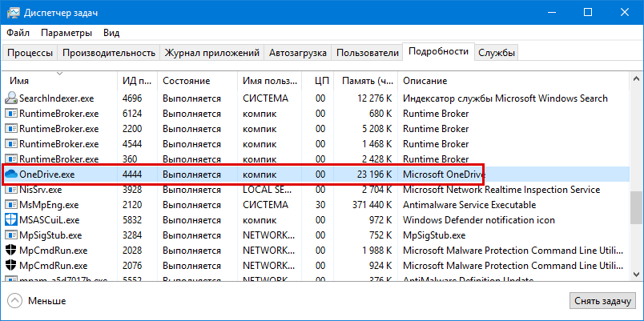644x321 pixels.
Task: Open the Файл menu
Action: (18, 33)
